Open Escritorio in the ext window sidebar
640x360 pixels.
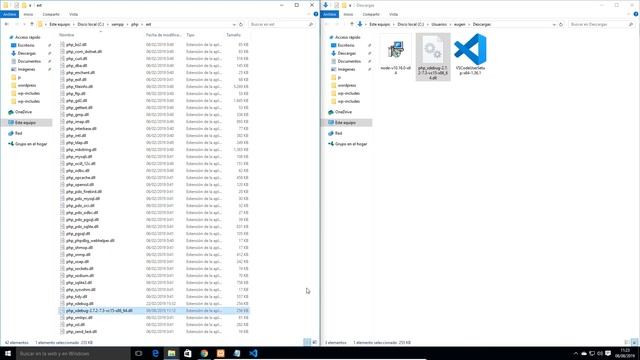click(26, 45)
